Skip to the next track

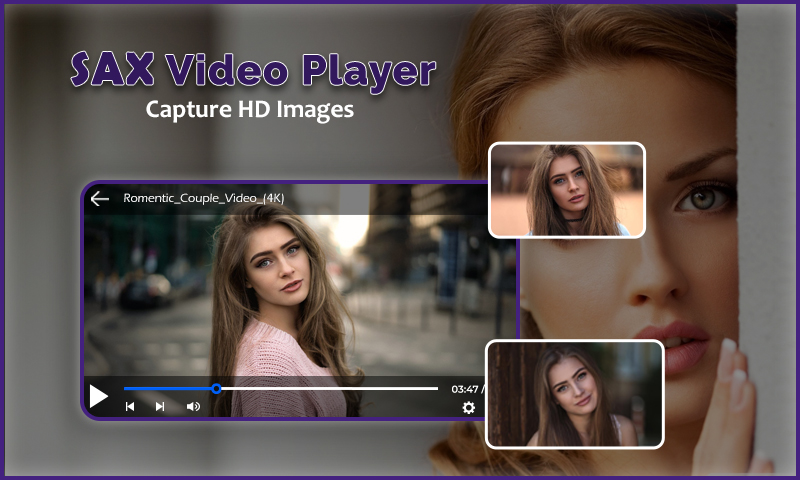click(x=160, y=407)
